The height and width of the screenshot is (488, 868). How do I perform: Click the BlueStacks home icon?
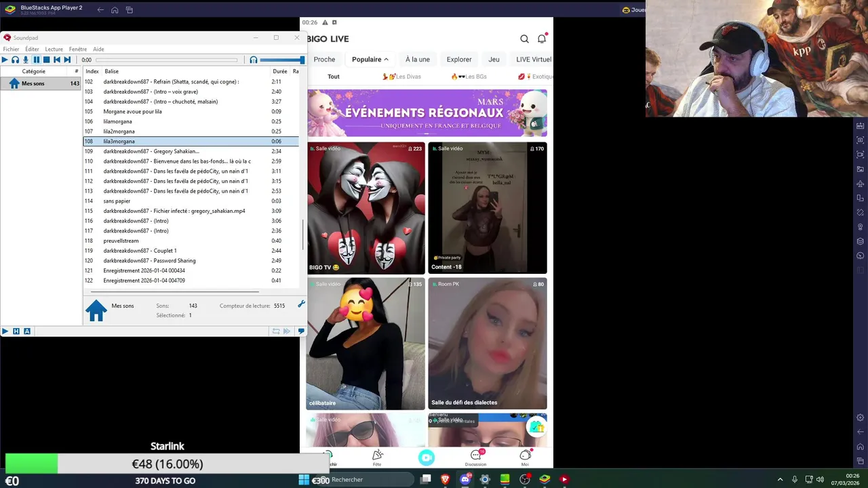pyautogui.click(x=115, y=9)
